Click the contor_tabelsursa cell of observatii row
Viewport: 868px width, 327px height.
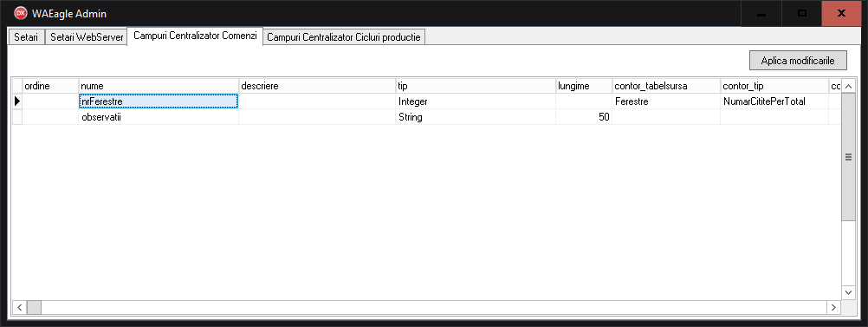(x=666, y=117)
